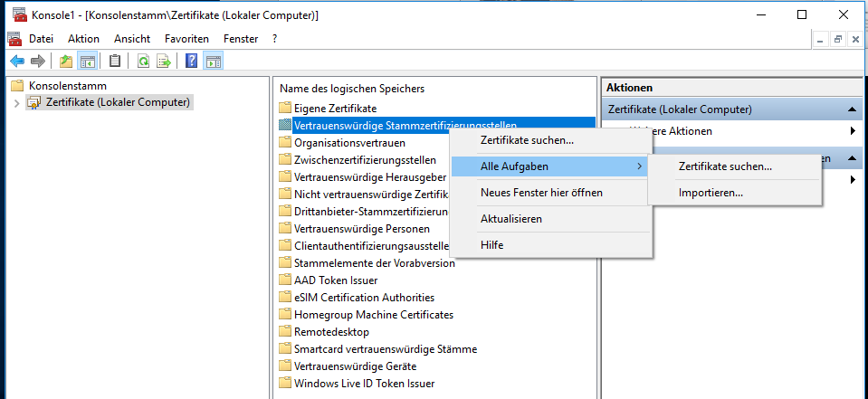
Task: Click Aktualisieren in the context menu
Action: point(510,219)
